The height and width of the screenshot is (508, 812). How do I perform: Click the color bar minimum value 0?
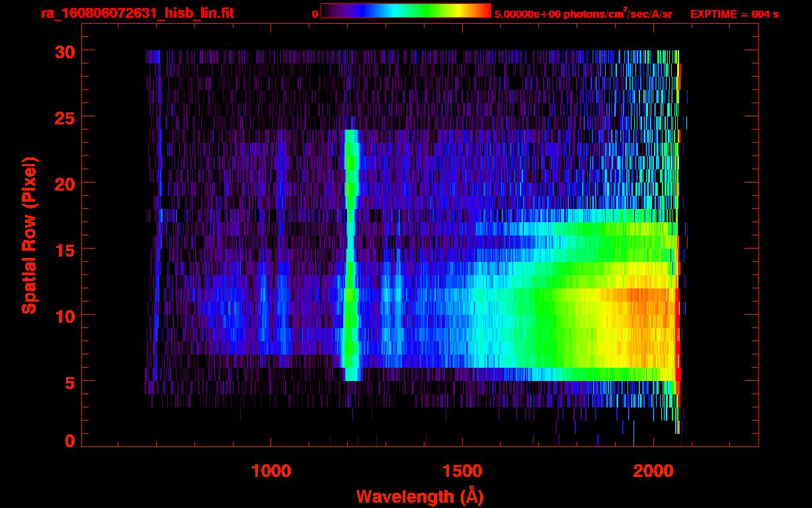coord(315,14)
